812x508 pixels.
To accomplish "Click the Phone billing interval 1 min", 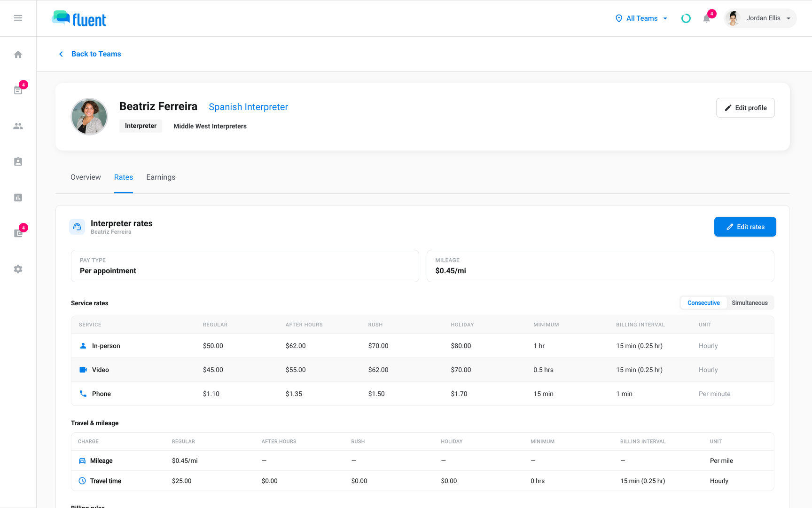I will (x=624, y=394).
